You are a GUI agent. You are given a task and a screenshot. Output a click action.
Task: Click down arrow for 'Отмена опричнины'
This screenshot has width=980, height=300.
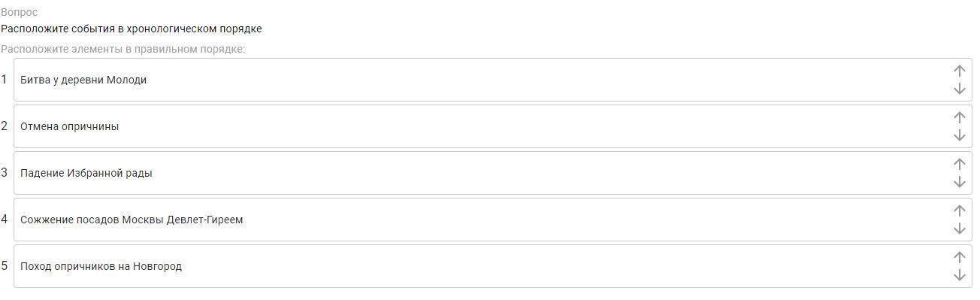(959, 135)
